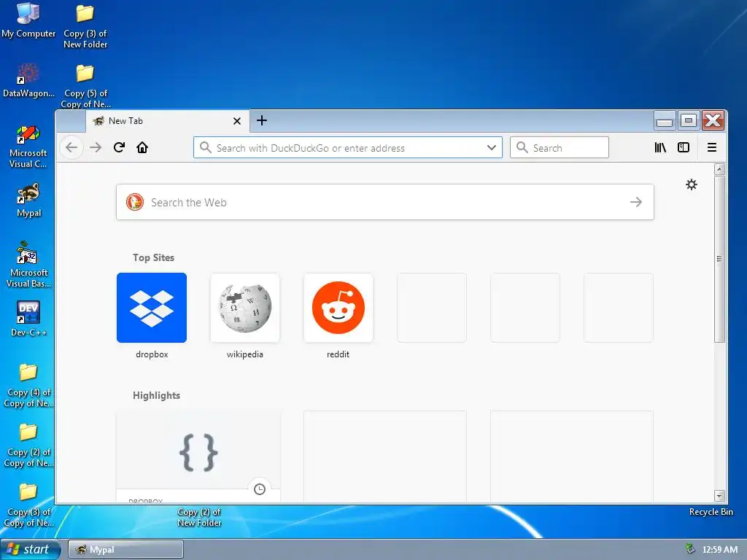747x560 pixels.
Task: Click the reddit label under the tile
Action: click(x=338, y=354)
